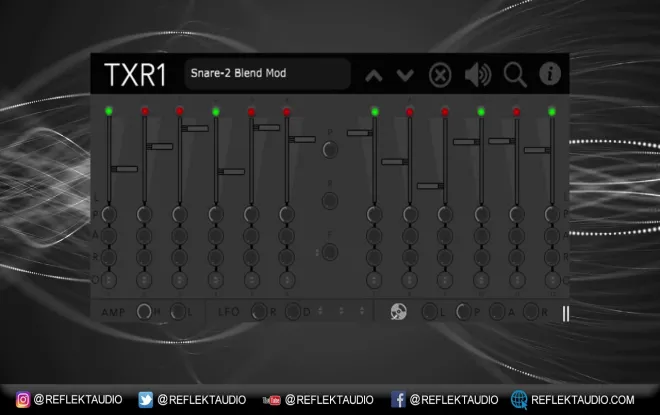Toggle channel 7 green power LED
Image resolution: width=660 pixels, height=415 pixels.
(375, 112)
